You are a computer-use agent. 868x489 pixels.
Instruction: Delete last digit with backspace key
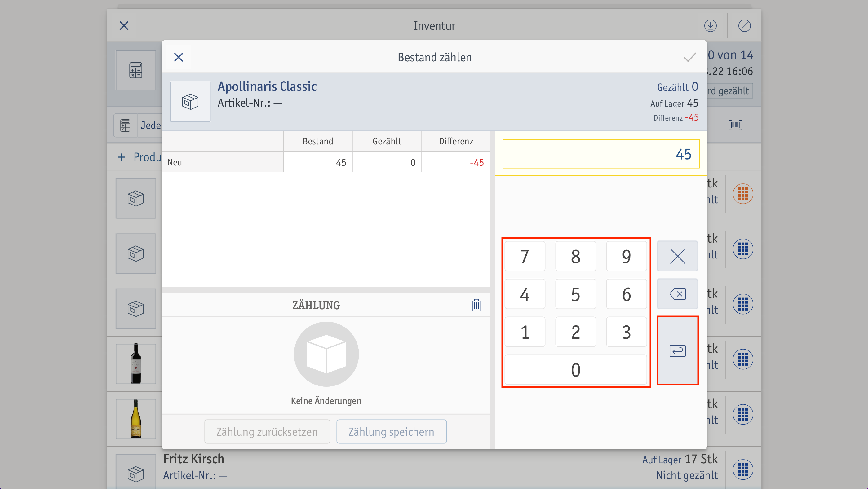coord(677,294)
